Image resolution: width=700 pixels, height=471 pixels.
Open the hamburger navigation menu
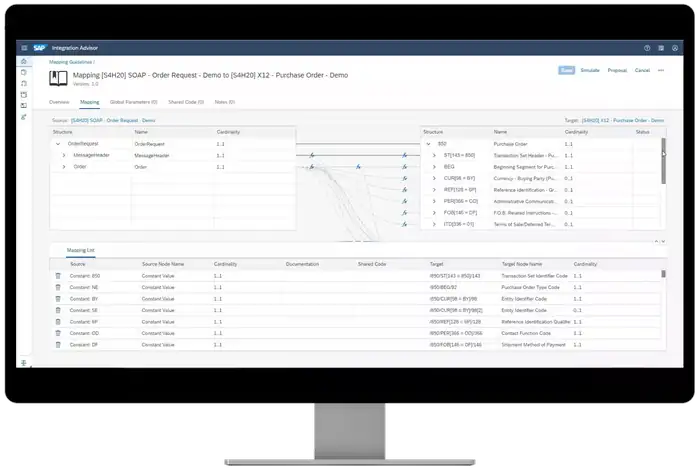(x=24, y=47)
